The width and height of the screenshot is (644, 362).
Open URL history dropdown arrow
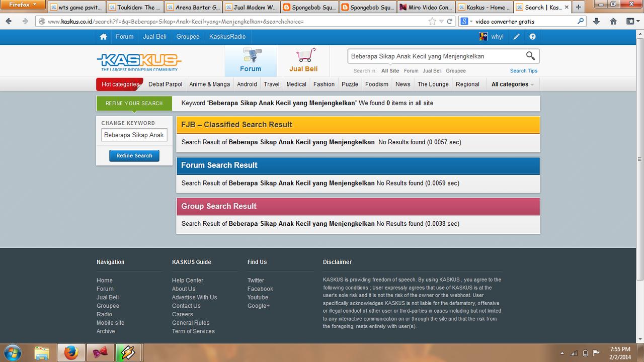click(441, 22)
